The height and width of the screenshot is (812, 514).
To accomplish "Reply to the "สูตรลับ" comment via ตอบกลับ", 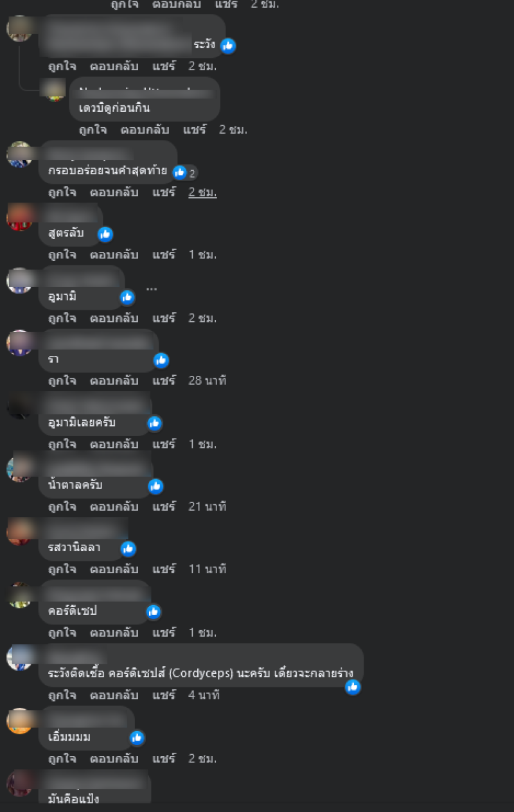I will click(x=114, y=254).
